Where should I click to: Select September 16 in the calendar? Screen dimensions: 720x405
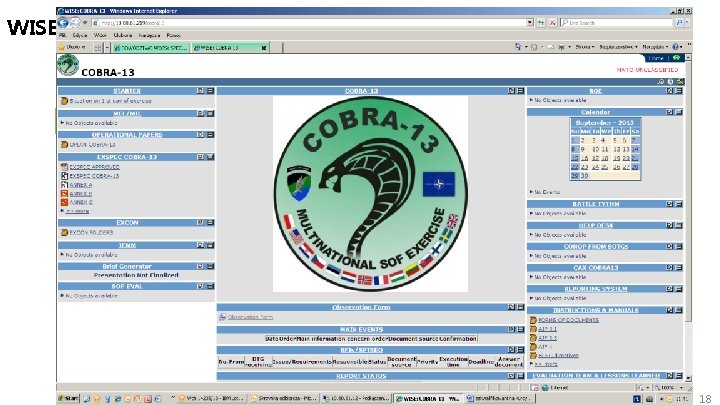pos(584,158)
